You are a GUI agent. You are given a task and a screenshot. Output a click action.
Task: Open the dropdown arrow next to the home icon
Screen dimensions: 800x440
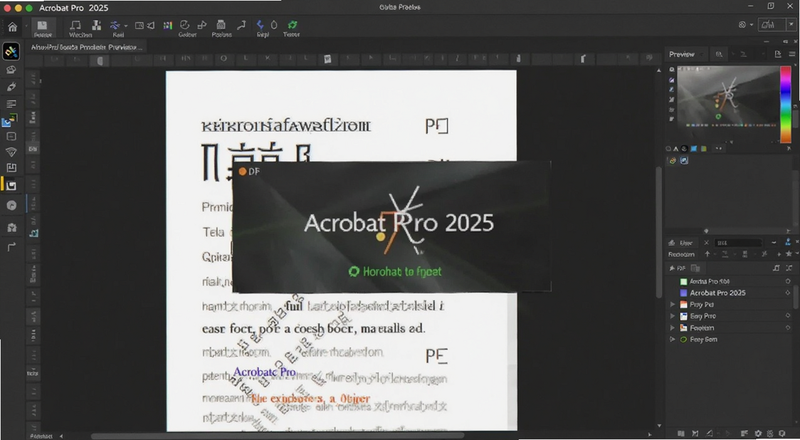coord(26,26)
